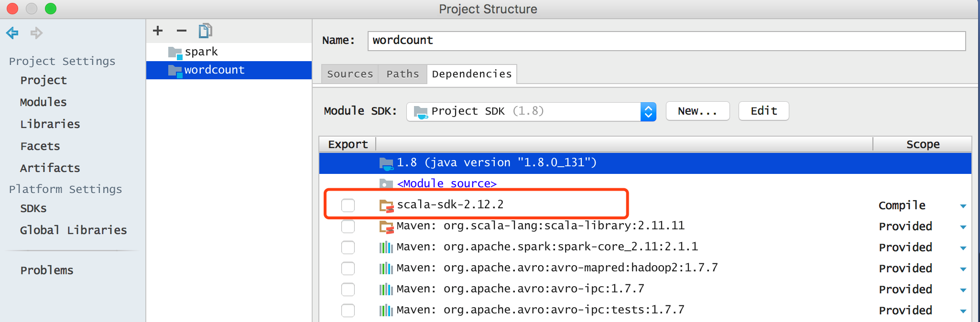Open scope dropdown for scala-sdk-2.12.2
This screenshot has height=322, width=980.
(x=963, y=206)
